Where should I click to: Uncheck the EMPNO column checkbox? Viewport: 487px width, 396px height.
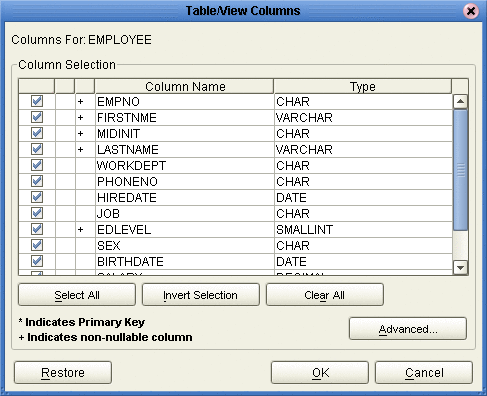point(37,101)
